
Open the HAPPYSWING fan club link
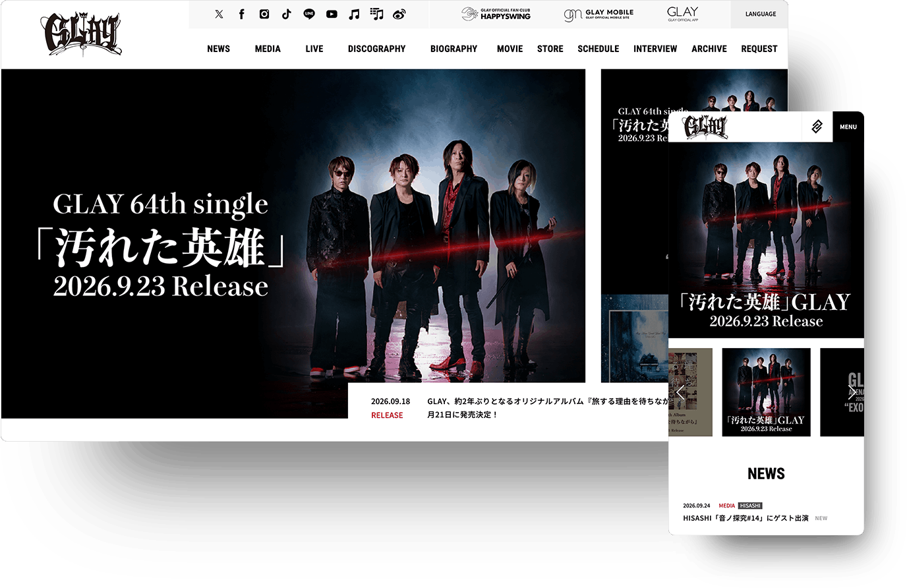[x=496, y=14]
